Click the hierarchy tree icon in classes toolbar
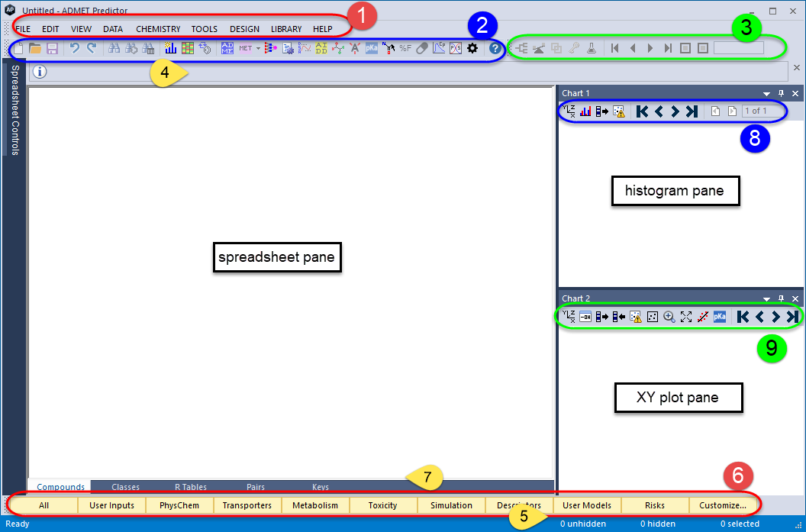This screenshot has height=532, width=806. 522,48
